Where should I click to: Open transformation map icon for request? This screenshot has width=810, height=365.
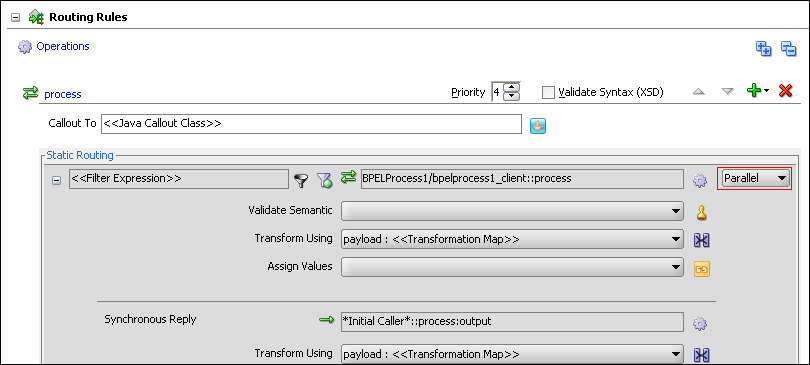coord(702,240)
